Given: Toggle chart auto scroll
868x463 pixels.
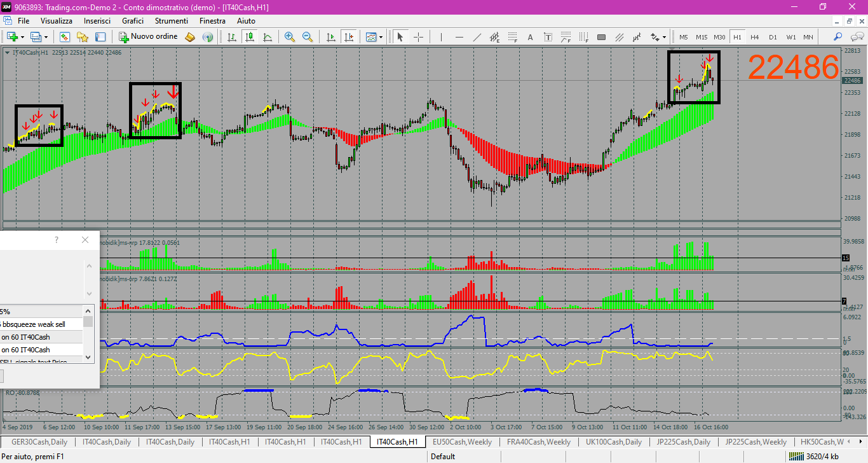Looking at the screenshot, I should pyautogui.click(x=330, y=37).
